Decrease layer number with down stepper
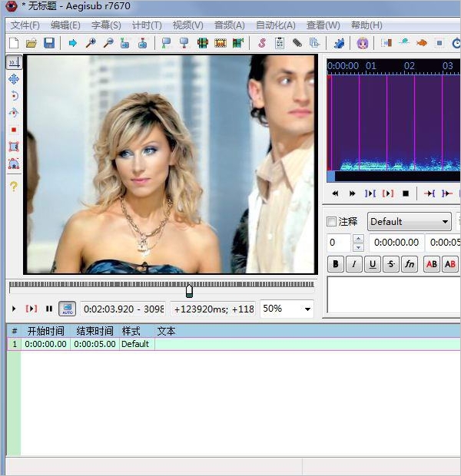 coord(358,247)
